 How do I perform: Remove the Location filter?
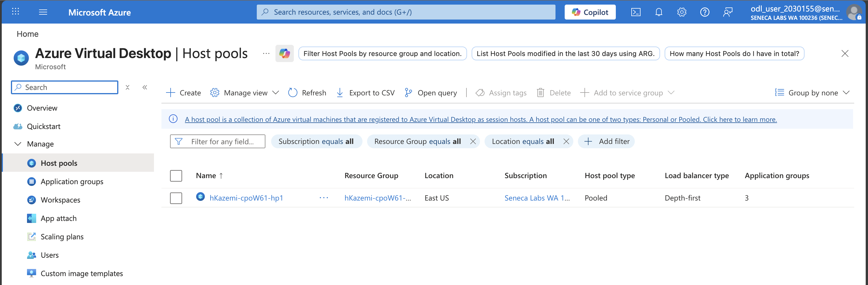(x=566, y=141)
